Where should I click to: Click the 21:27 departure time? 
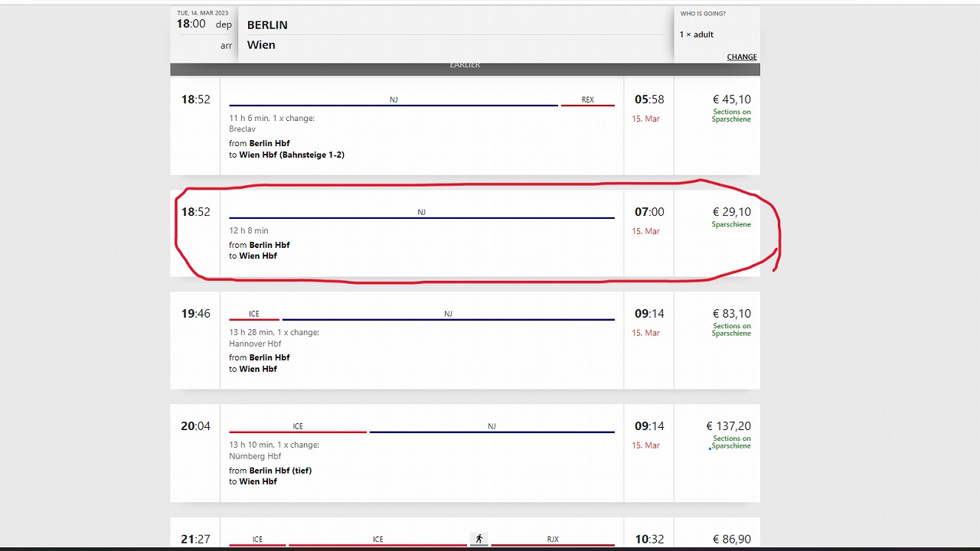tap(195, 539)
